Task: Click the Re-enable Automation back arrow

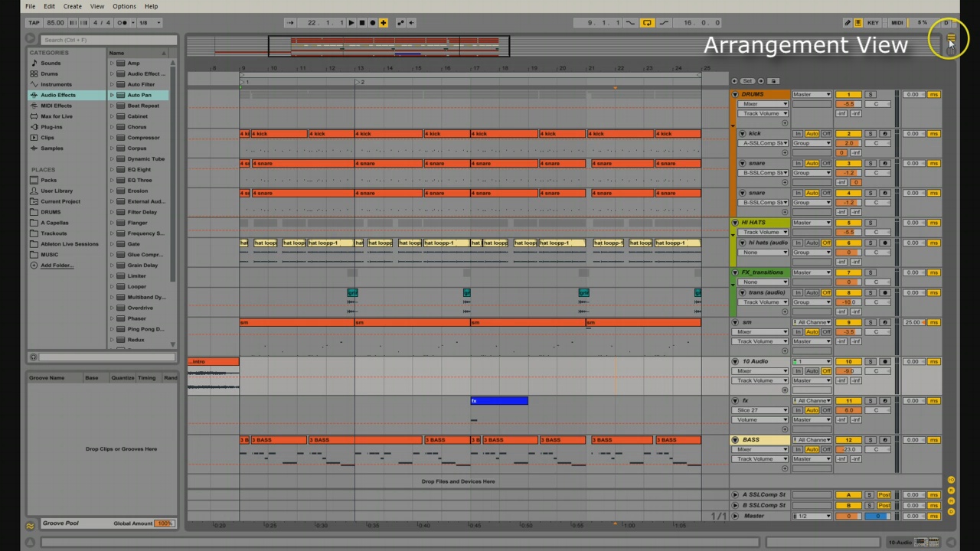Action: pyautogui.click(x=411, y=23)
